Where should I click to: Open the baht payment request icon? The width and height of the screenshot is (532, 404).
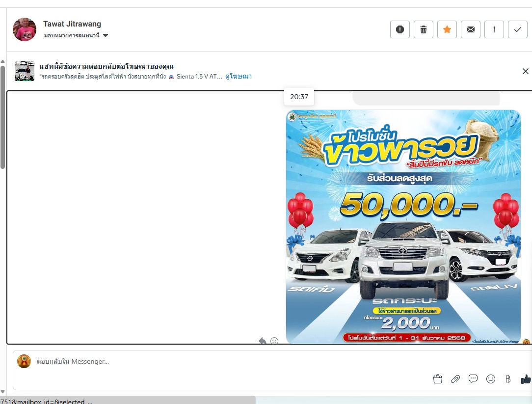point(508,379)
